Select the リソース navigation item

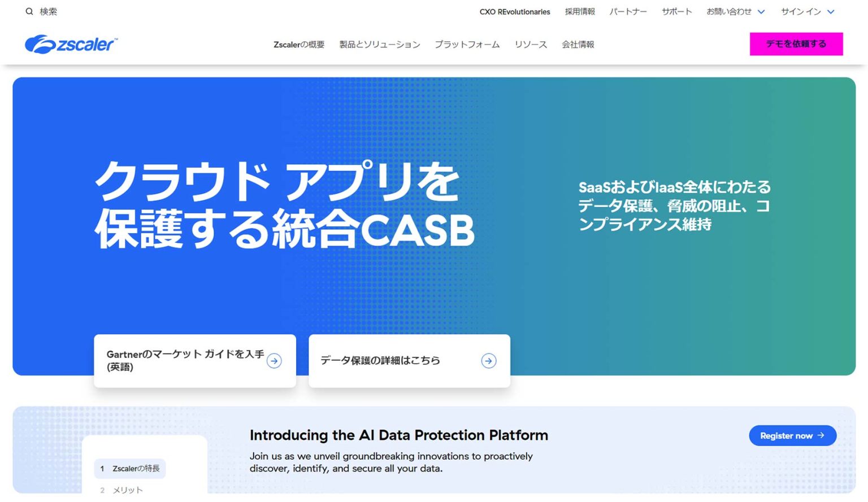(x=531, y=44)
